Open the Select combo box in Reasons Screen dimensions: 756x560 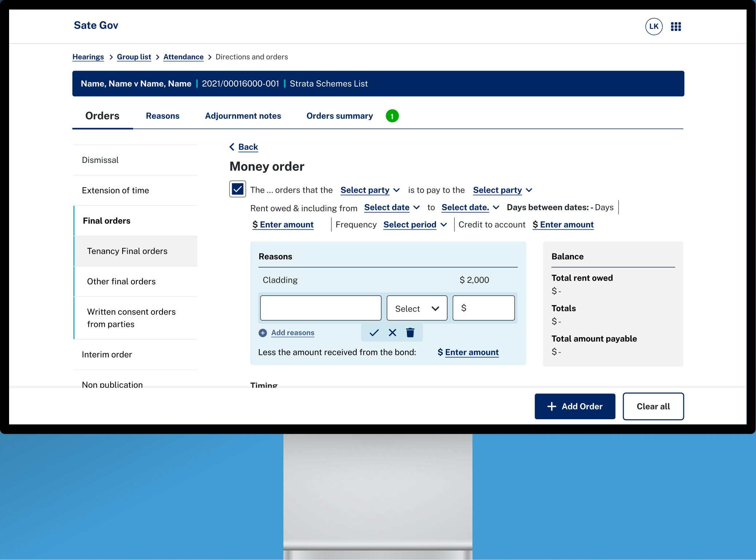point(417,308)
